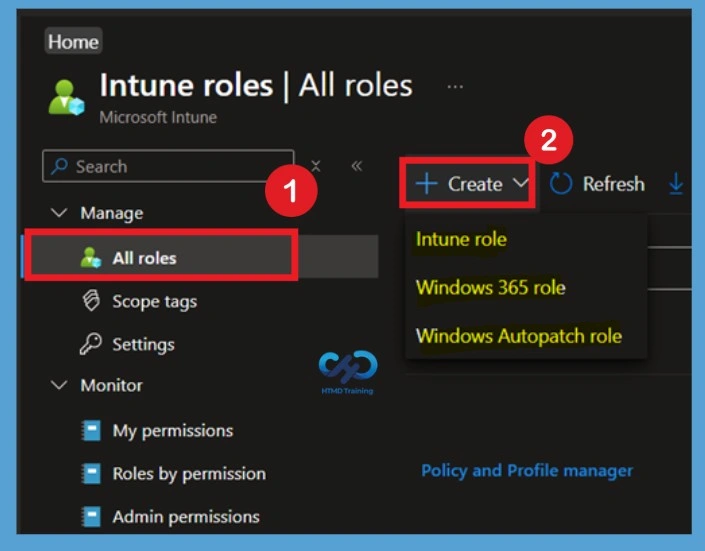Image resolution: width=705 pixels, height=551 pixels.
Task: Open My permissions page
Action: [173, 430]
